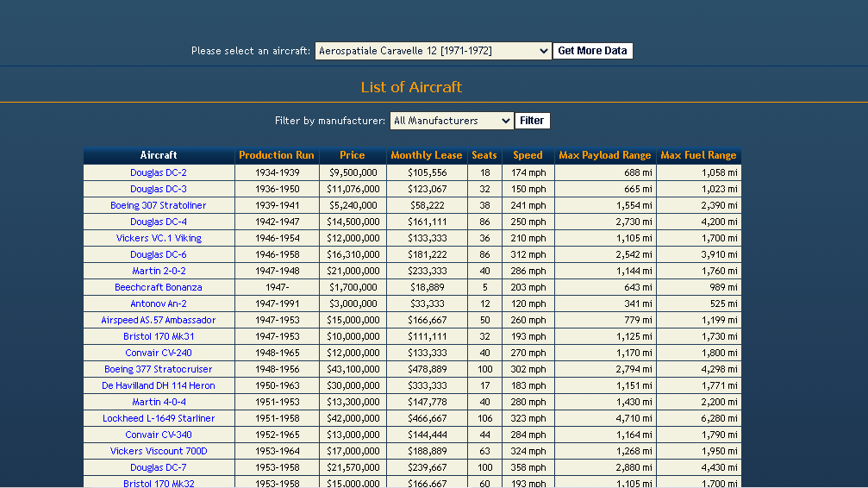Screen dimensions: 868x488
Task: Select the 1939-1941 production run cell
Action: click(x=277, y=205)
